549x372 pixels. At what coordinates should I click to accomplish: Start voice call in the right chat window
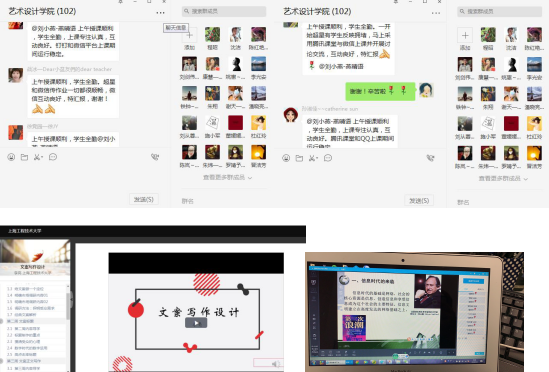(430, 158)
